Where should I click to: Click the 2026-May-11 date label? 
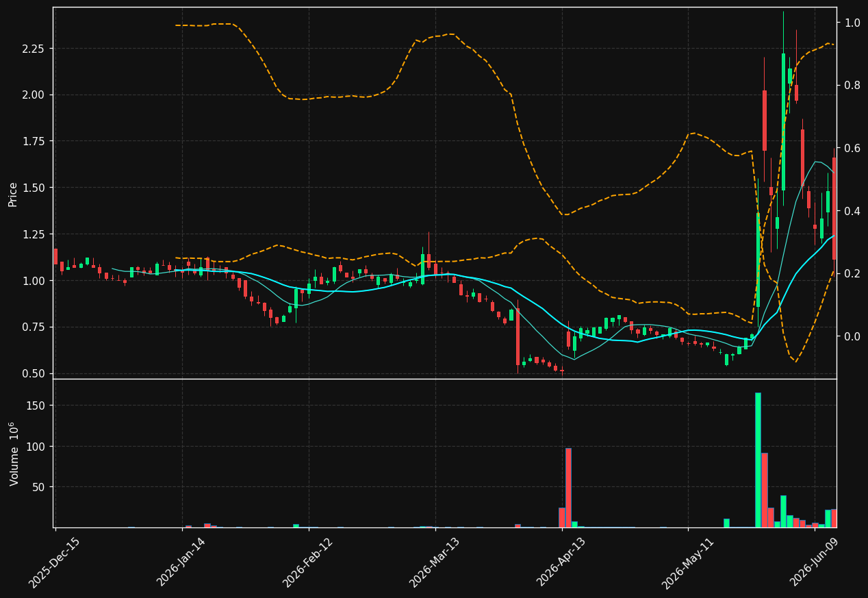point(688,562)
